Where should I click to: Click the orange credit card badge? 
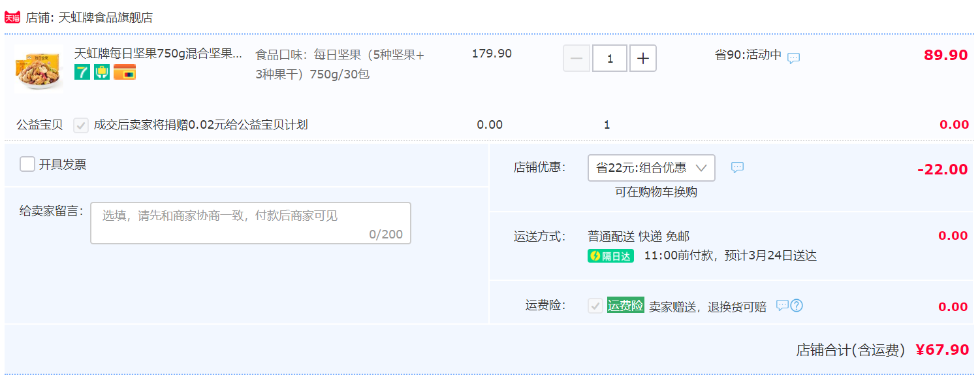point(125,73)
